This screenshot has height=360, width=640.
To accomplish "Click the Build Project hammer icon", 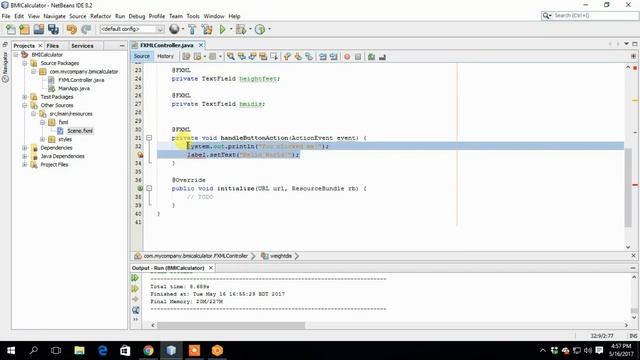I will [x=192, y=29].
